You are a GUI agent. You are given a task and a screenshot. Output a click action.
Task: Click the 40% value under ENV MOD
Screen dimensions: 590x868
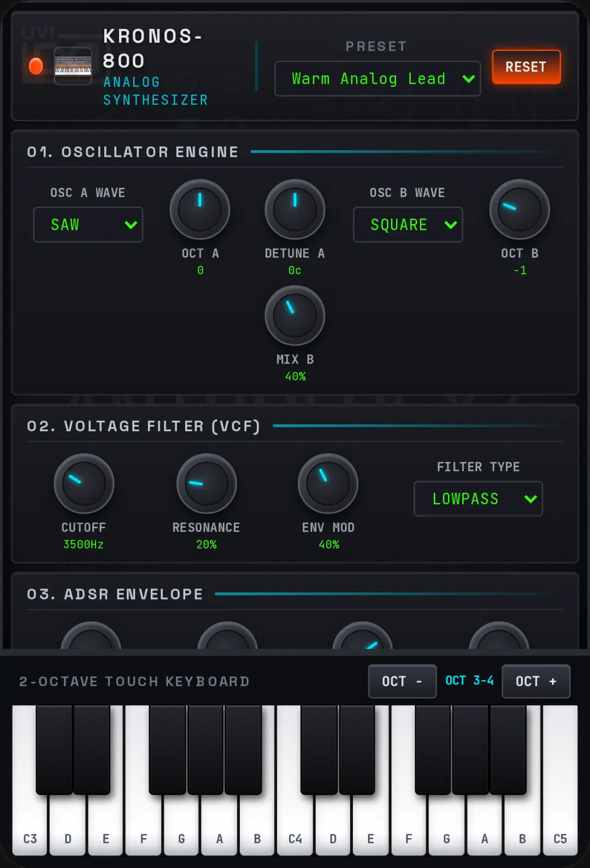coord(329,544)
